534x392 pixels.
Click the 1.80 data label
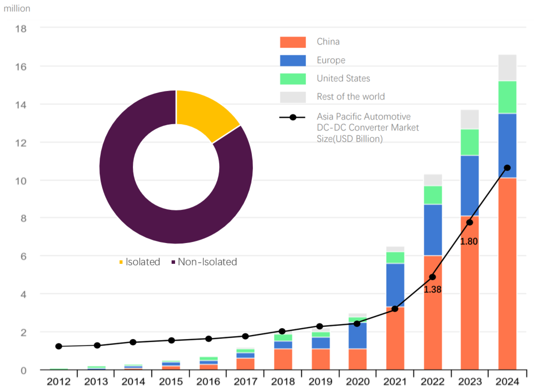pyautogui.click(x=469, y=242)
